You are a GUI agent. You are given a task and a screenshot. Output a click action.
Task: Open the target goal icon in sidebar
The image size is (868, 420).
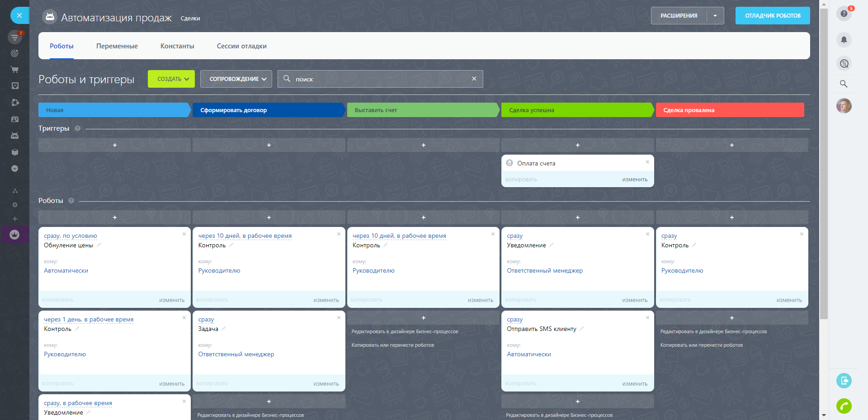14,53
